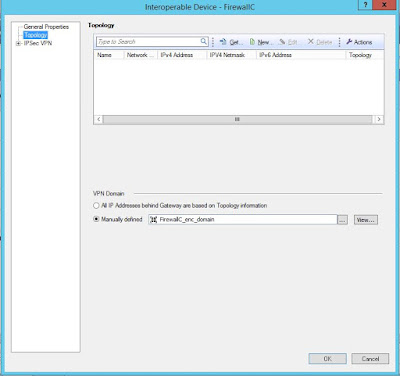
Task: Select Topology in the tree
Action: pos(36,35)
